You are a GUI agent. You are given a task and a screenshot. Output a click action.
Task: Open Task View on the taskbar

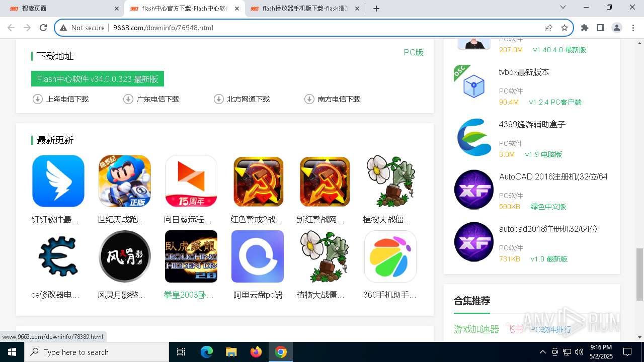click(x=181, y=352)
